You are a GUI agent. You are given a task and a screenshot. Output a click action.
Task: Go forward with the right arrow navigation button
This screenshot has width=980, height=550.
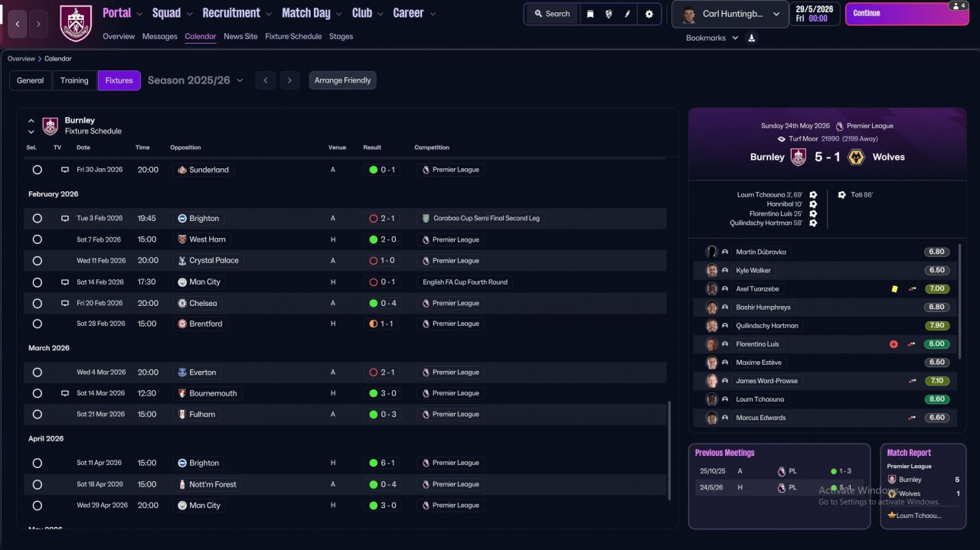[x=38, y=24]
